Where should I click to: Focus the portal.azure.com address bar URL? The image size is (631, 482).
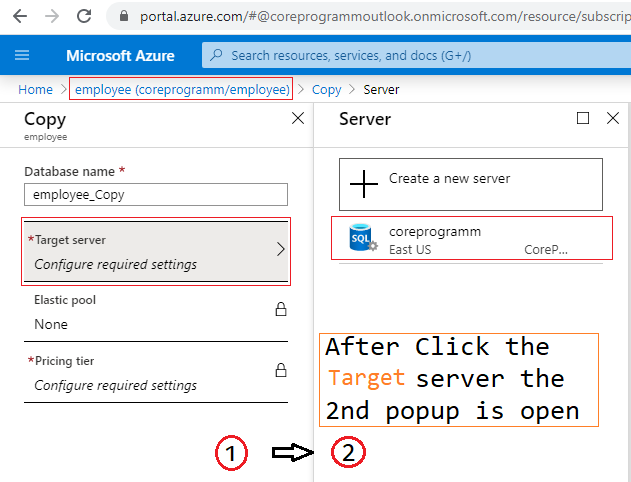tap(384, 16)
